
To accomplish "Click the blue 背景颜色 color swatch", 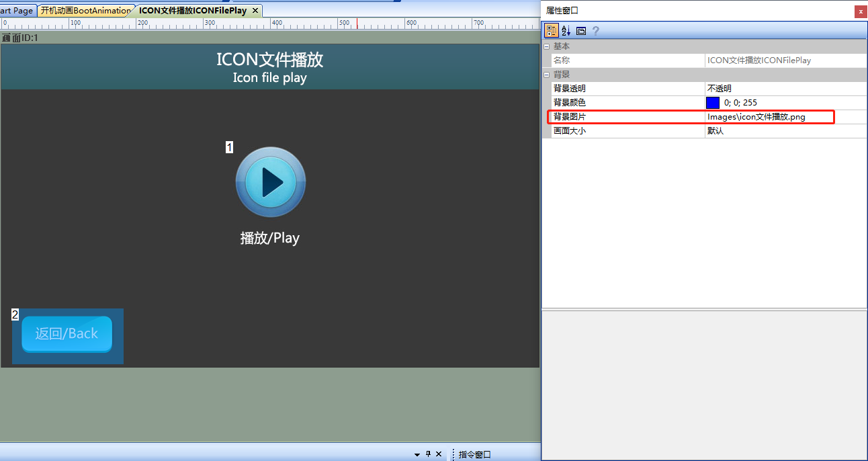I will [x=713, y=103].
